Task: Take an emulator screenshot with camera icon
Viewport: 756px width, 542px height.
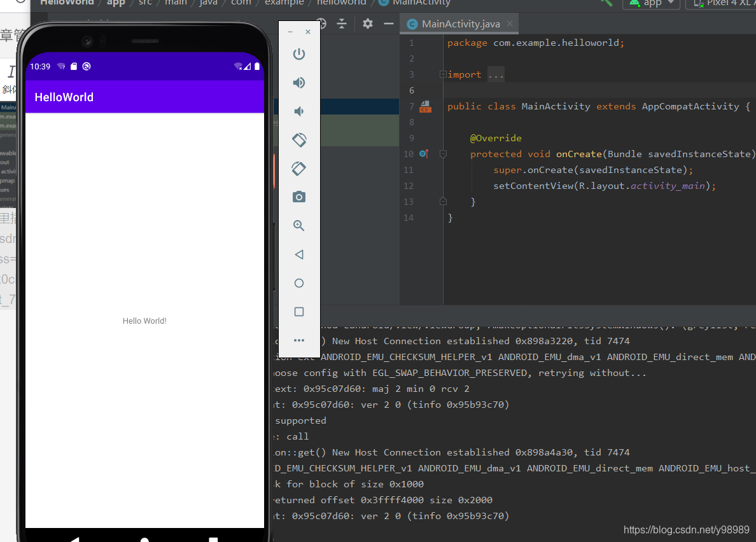Action: (x=299, y=197)
